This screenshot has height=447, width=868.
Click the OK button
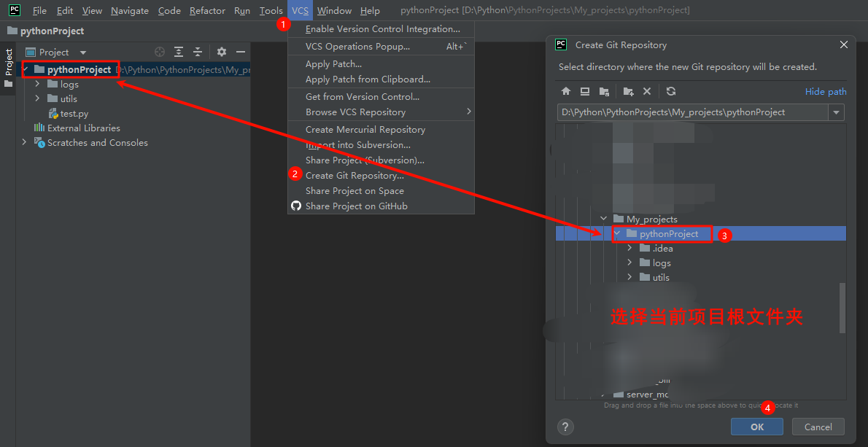tap(756, 427)
